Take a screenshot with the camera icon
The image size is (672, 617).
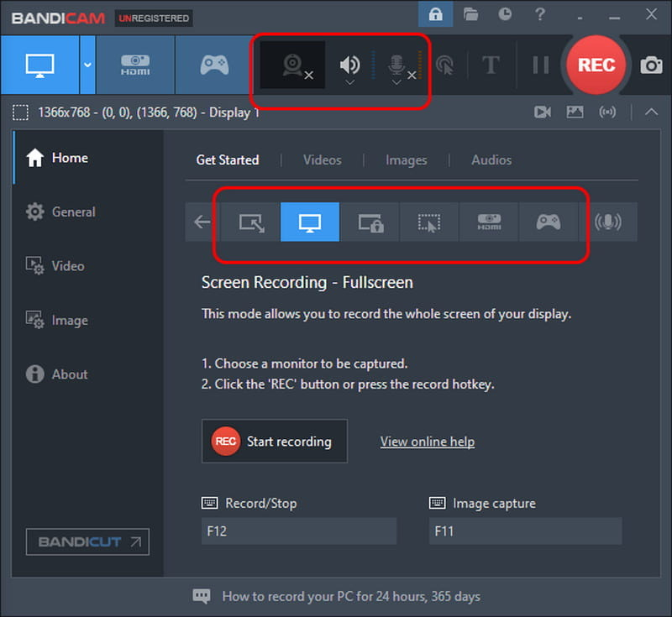[651, 65]
